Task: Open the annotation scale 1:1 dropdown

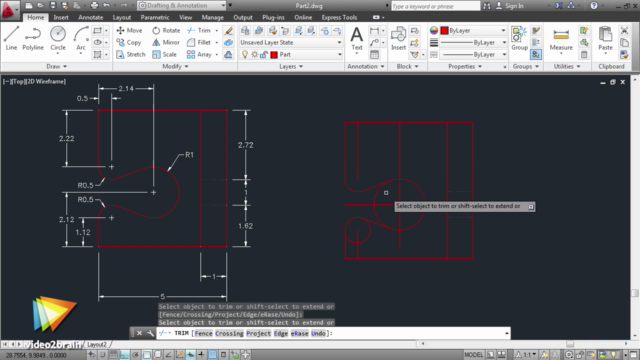Action: [526, 355]
